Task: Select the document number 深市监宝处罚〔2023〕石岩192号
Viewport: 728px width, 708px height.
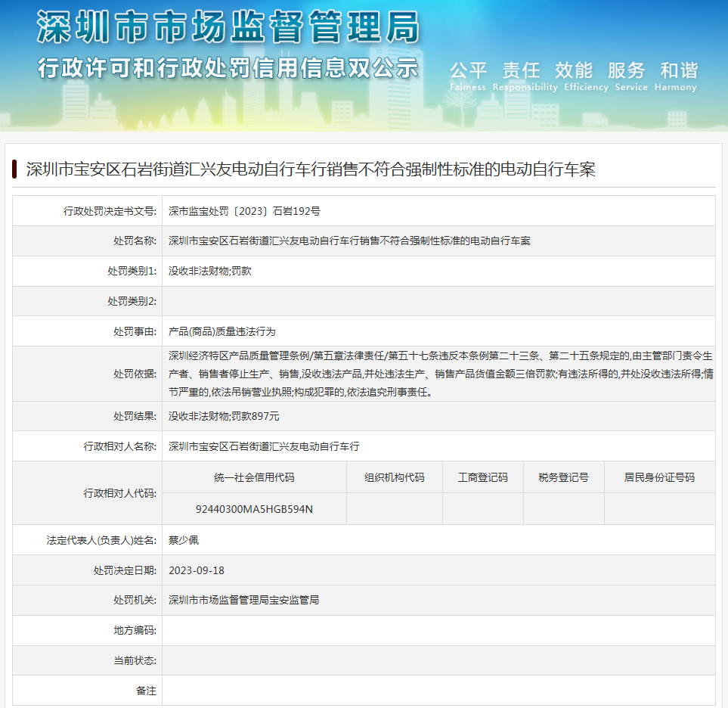Action: tap(244, 211)
